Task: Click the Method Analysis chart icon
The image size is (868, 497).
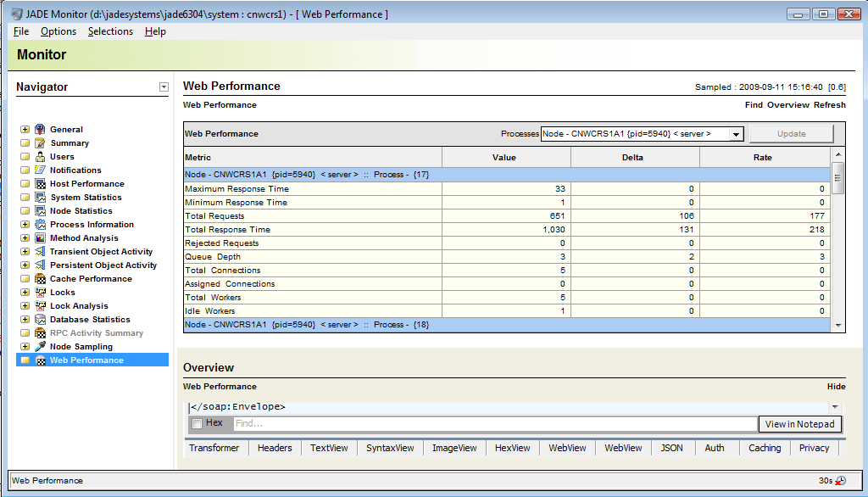Action: pyautogui.click(x=40, y=237)
